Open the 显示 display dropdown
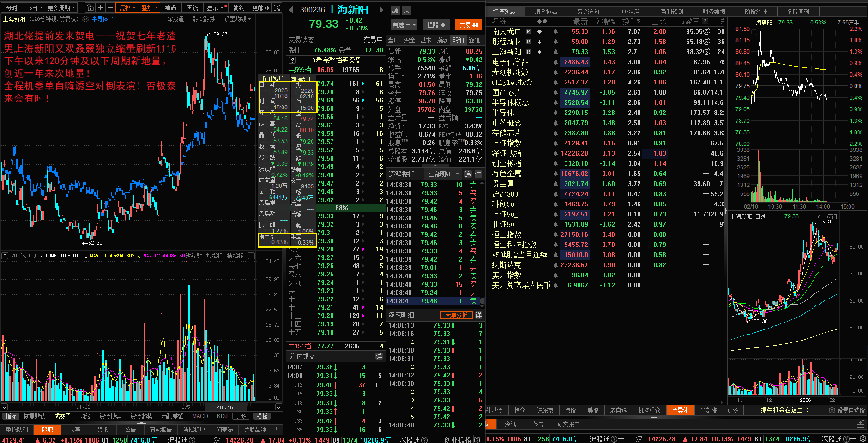Image resolution: width=868 pixels, height=443 pixels. (215, 8)
